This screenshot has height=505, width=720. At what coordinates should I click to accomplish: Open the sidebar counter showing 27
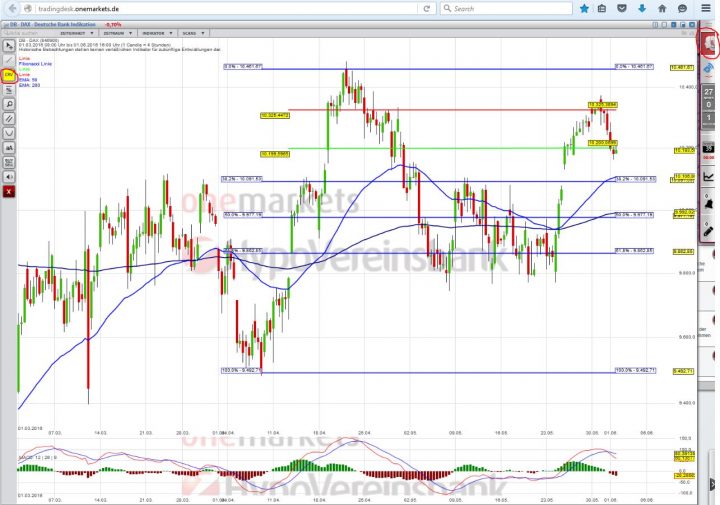pos(709,92)
